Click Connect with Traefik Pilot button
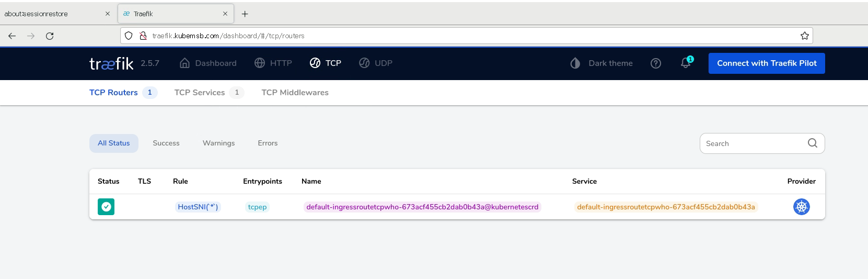The image size is (868, 279). pyautogui.click(x=766, y=63)
